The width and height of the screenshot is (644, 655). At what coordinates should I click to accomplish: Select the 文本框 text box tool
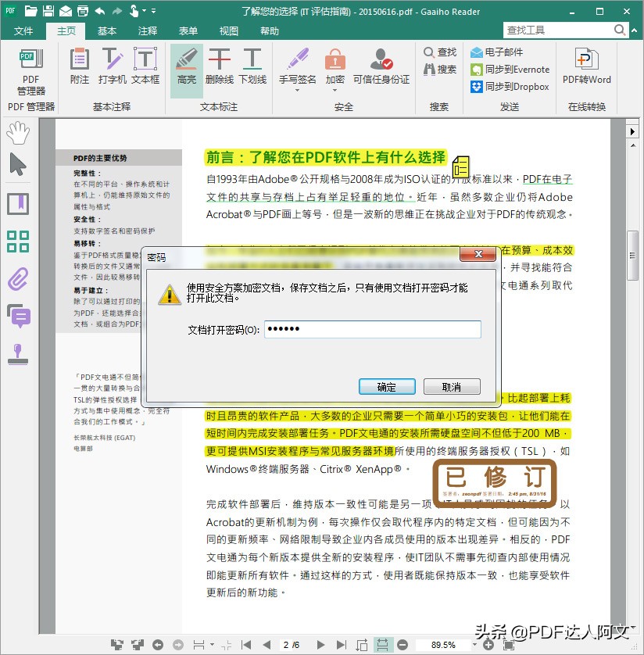pyautogui.click(x=145, y=66)
